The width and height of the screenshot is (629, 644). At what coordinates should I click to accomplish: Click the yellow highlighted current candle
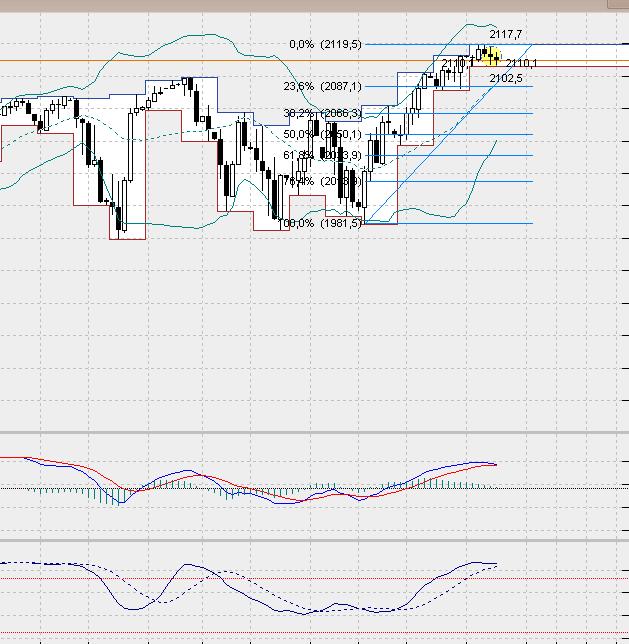[x=489, y=54]
